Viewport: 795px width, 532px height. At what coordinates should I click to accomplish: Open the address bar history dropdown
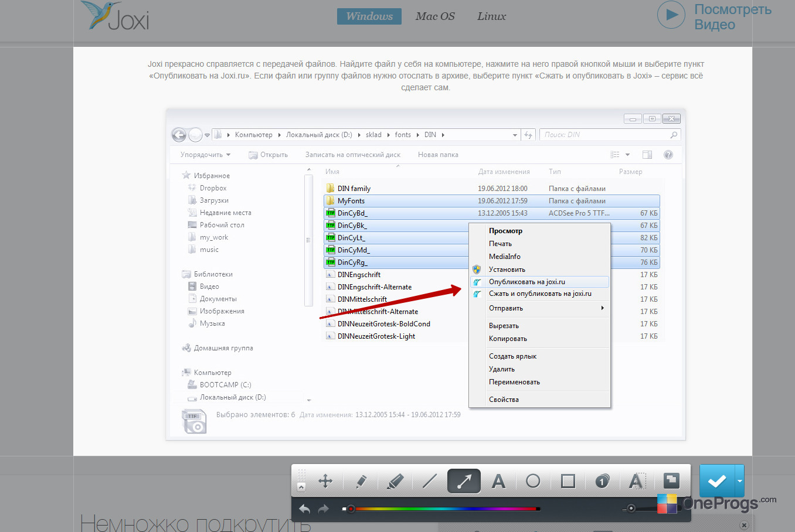[x=515, y=135]
